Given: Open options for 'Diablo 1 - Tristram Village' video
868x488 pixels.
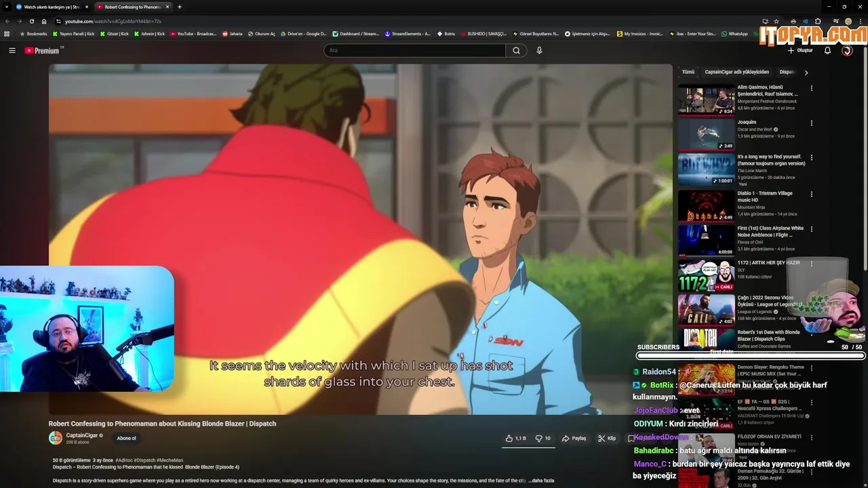Looking at the screenshot, I should (x=811, y=194).
